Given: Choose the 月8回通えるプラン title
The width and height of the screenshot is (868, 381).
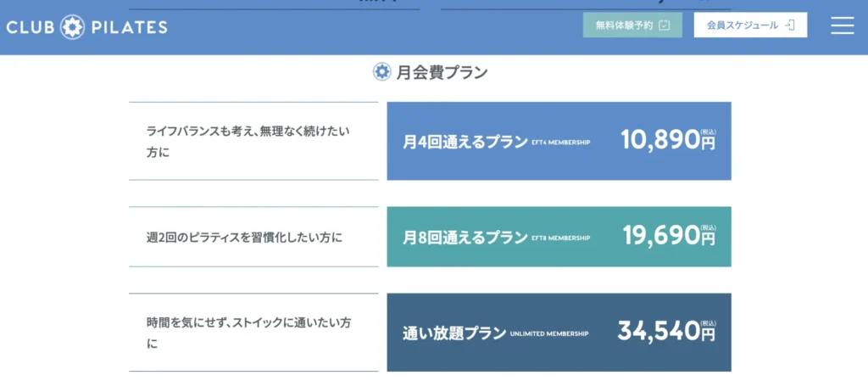Looking at the screenshot, I should (x=465, y=237).
